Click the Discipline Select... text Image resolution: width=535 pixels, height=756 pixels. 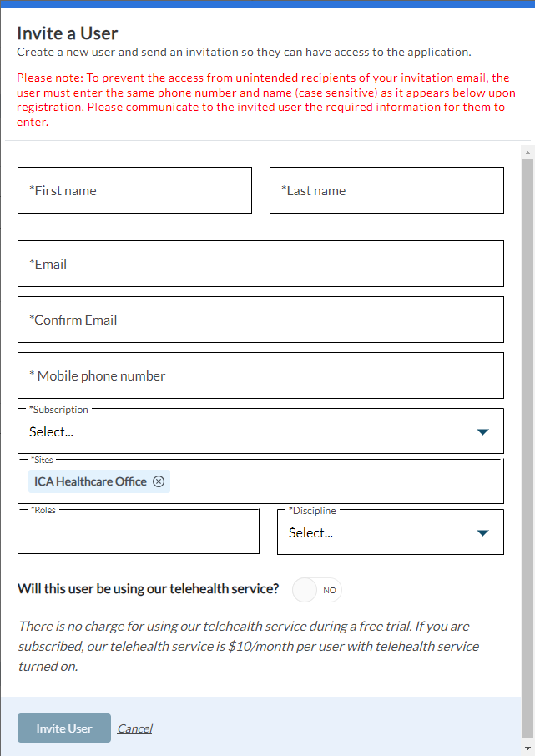coord(310,533)
